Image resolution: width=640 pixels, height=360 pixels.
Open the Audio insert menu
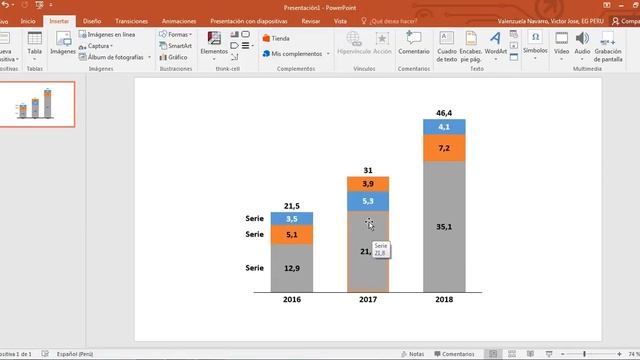(x=582, y=46)
